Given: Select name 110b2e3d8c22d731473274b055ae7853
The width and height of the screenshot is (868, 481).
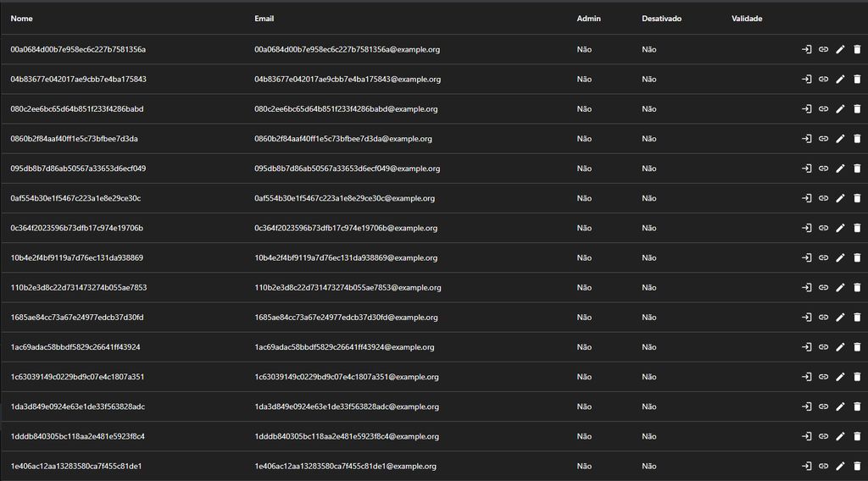Looking at the screenshot, I should [79, 287].
